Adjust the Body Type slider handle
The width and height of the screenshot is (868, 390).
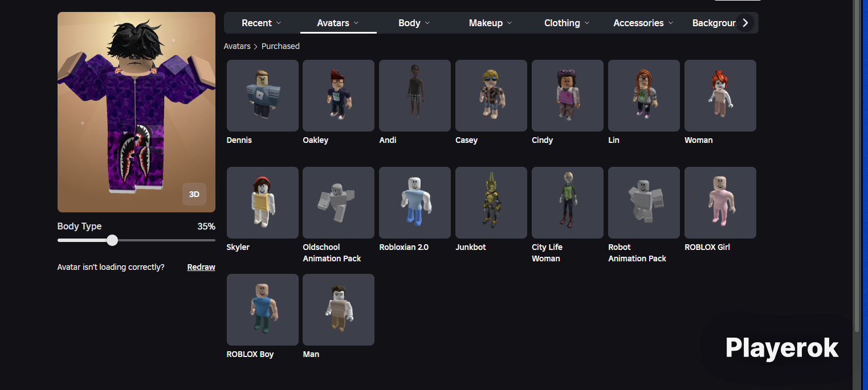click(x=112, y=240)
